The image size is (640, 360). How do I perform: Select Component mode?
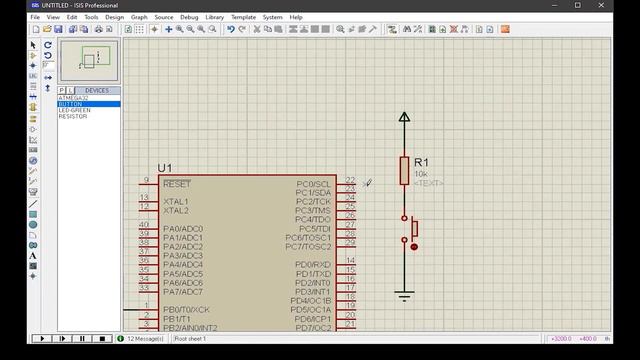coord(33,56)
